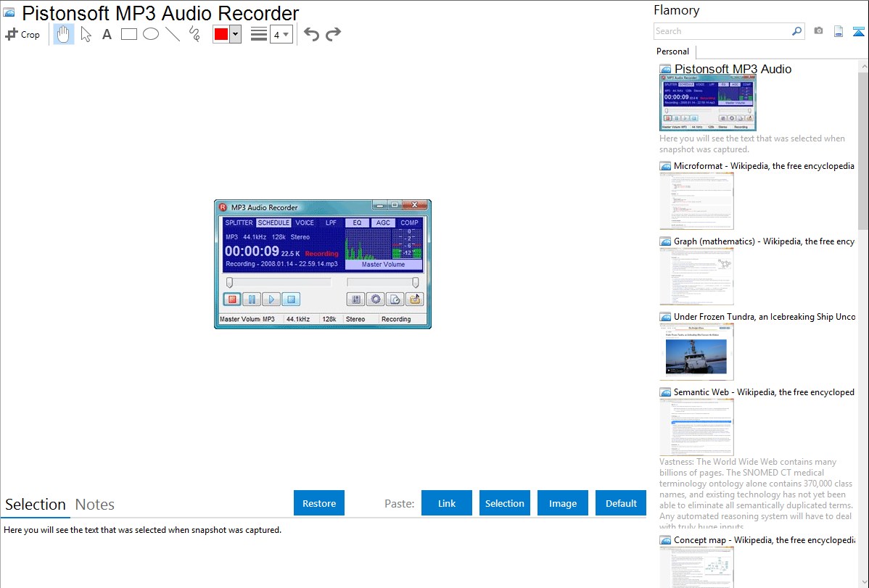Click the Link paste button
The image size is (869, 588).
coord(447,503)
